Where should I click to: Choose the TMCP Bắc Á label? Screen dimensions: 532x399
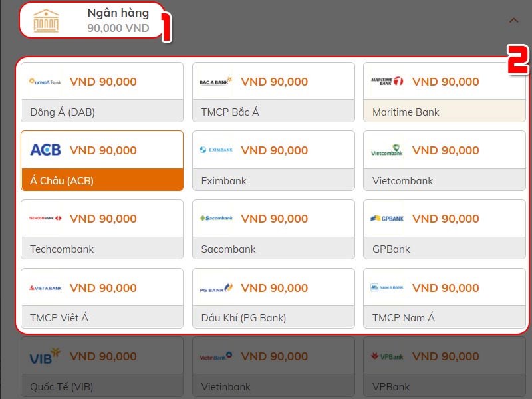(230, 112)
